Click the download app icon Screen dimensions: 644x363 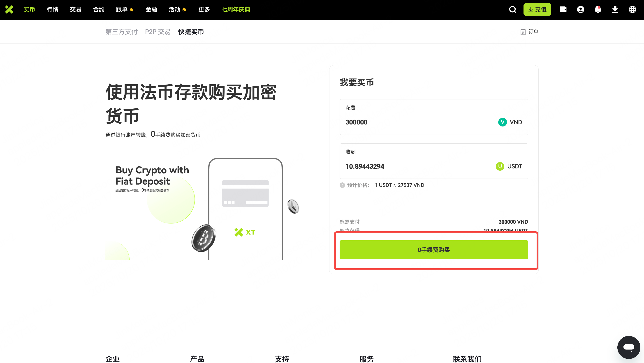click(615, 9)
